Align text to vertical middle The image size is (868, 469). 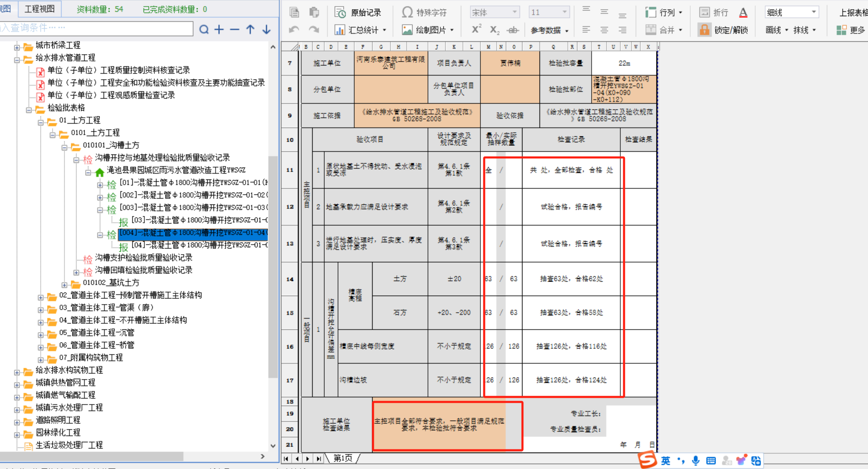pos(604,12)
